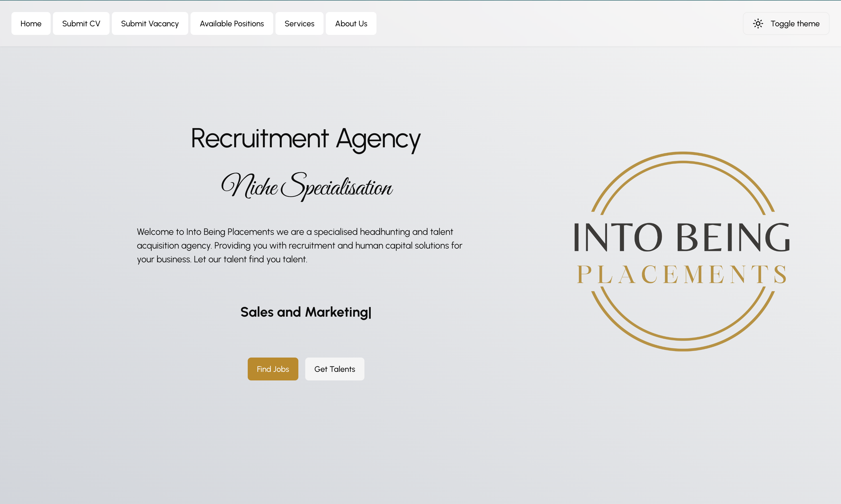Image resolution: width=841 pixels, height=504 pixels.
Task: Open the Services menu item
Action: (299, 23)
